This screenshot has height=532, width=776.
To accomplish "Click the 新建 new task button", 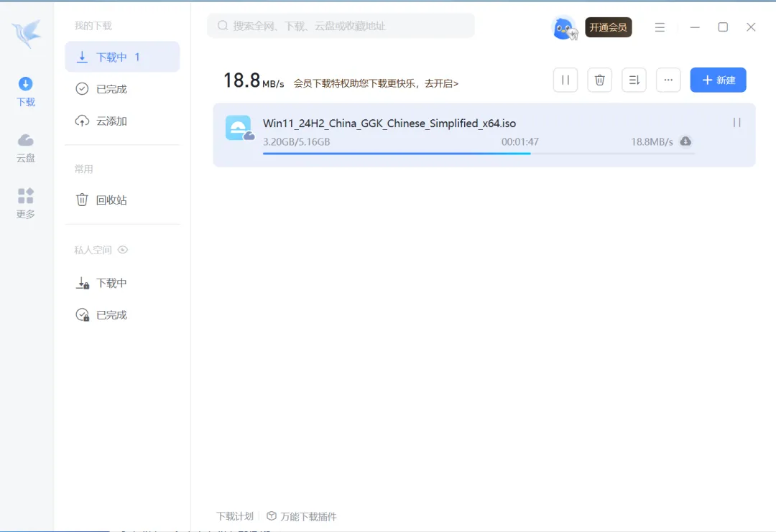I will (x=718, y=80).
